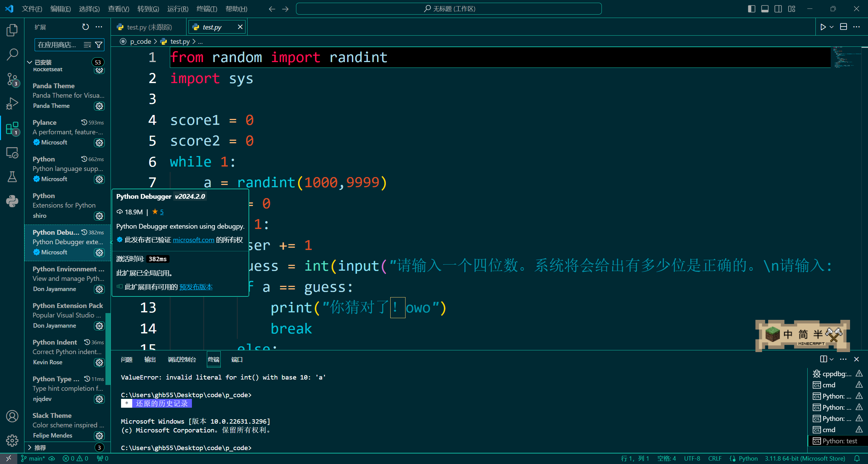Click the pre-release version link
The height and width of the screenshot is (464, 868).
pyautogui.click(x=196, y=287)
